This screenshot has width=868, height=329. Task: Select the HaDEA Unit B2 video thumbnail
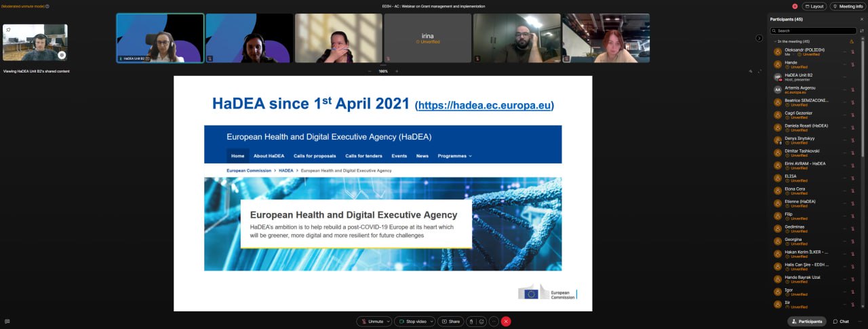point(160,38)
